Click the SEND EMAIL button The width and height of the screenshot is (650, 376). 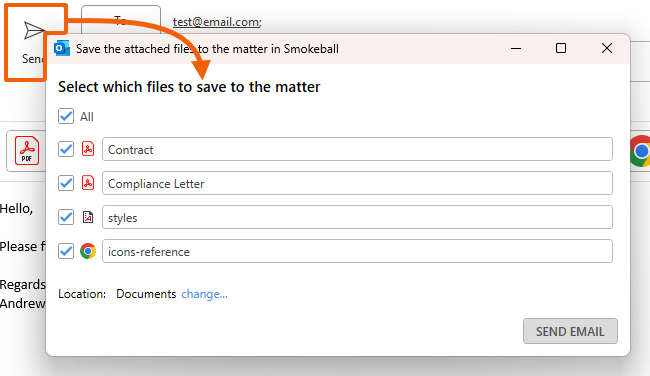[x=570, y=331]
